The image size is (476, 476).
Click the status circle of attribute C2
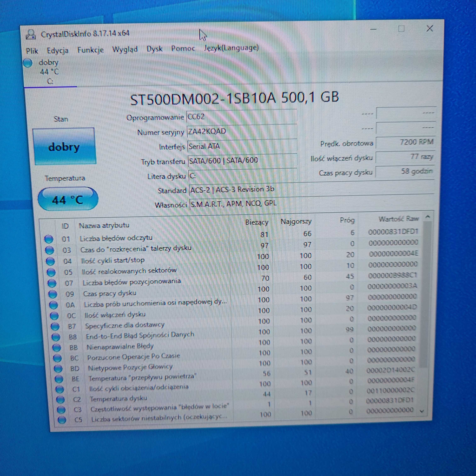(x=60, y=399)
